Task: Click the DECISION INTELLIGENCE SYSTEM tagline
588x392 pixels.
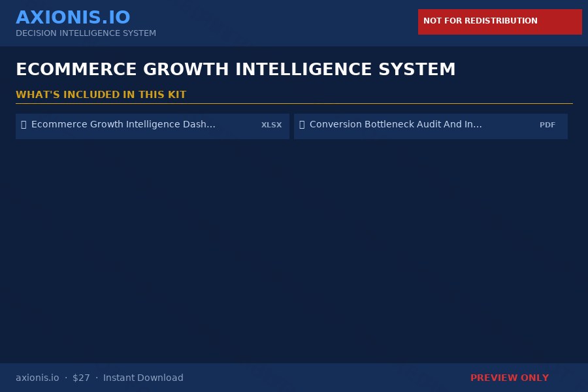Action: tap(86, 33)
